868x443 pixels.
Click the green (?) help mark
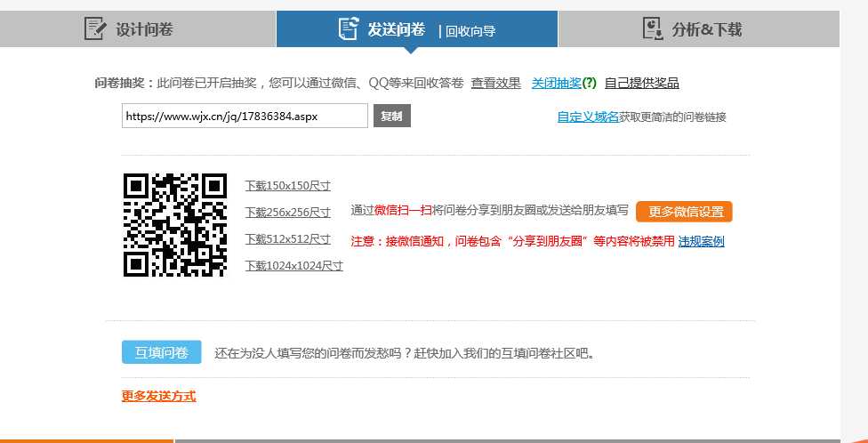[x=590, y=83]
